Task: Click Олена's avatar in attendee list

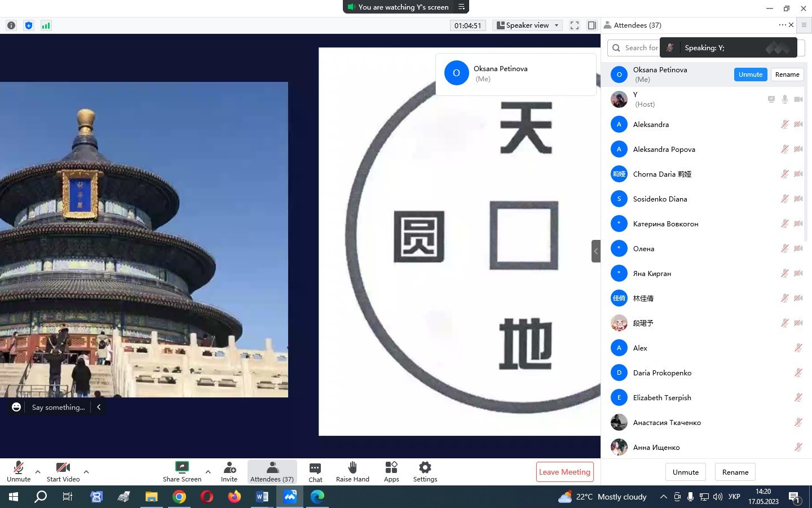Action: 619,248
